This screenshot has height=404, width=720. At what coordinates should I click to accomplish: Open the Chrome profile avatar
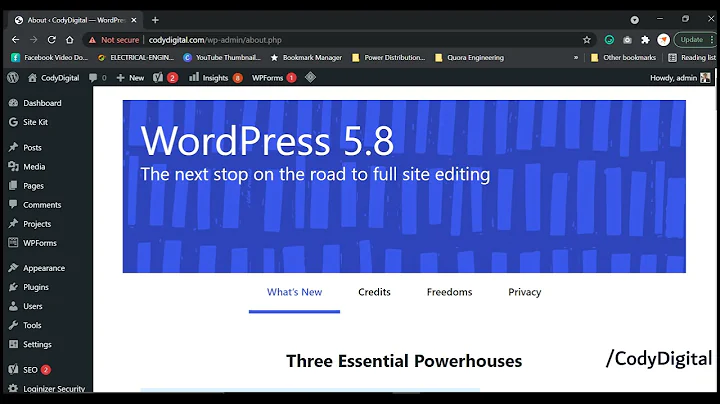pyautogui.click(x=663, y=40)
